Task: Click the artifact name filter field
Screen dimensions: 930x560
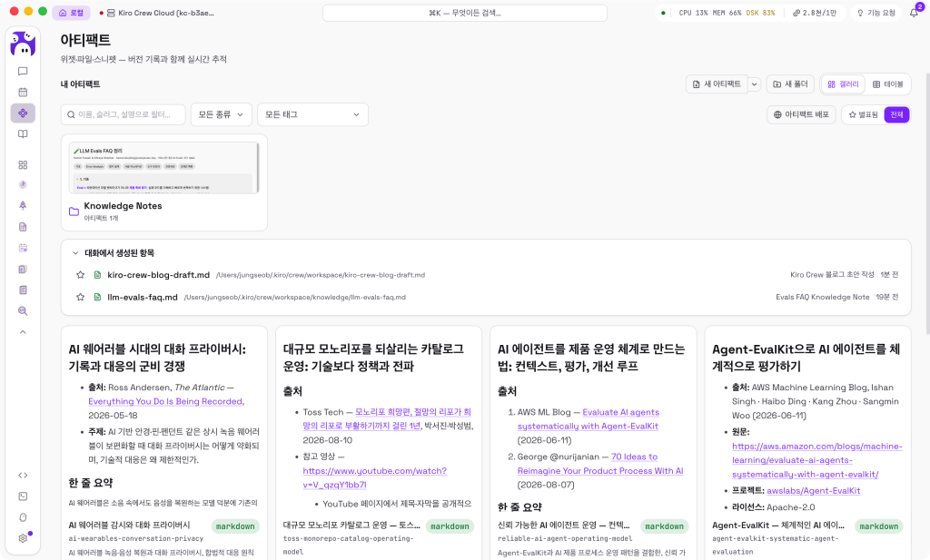Action: 123,114
